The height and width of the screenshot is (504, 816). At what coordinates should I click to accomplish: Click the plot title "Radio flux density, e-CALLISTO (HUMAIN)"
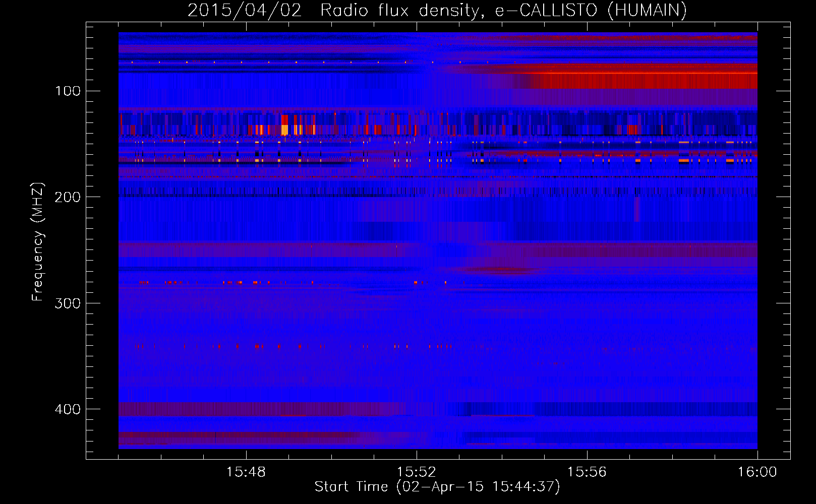[503, 11]
